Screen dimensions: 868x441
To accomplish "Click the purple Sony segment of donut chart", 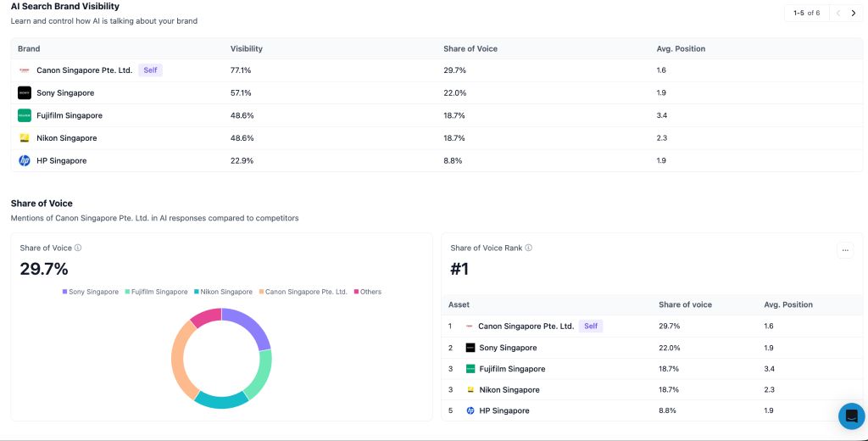I will click(x=250, y=325).
